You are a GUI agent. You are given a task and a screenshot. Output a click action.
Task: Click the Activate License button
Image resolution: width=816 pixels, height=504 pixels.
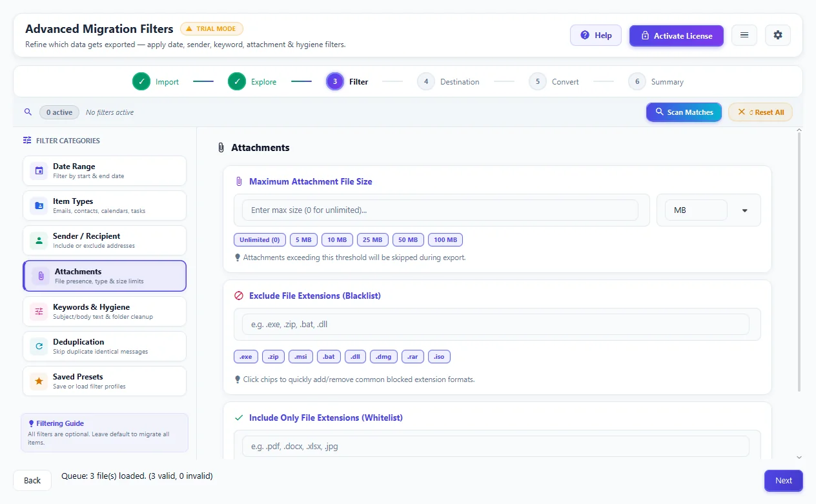click(x=677, y=35)
